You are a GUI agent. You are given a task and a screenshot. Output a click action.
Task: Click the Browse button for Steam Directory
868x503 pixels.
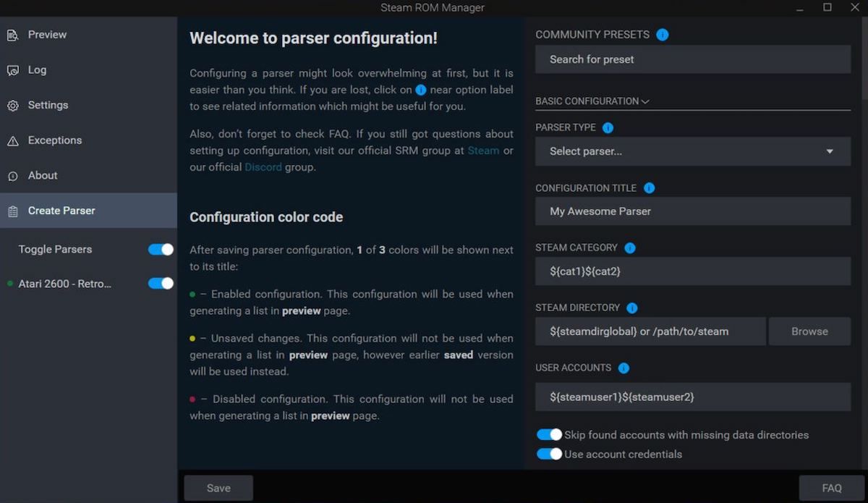pos(809,331)
